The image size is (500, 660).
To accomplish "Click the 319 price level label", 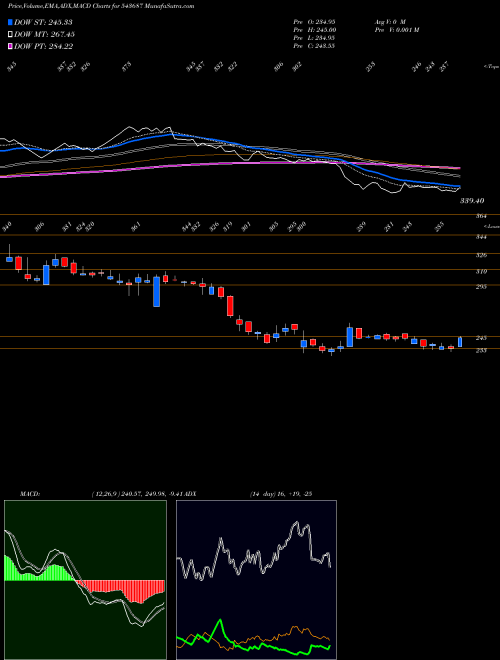I will click(481, 272).
